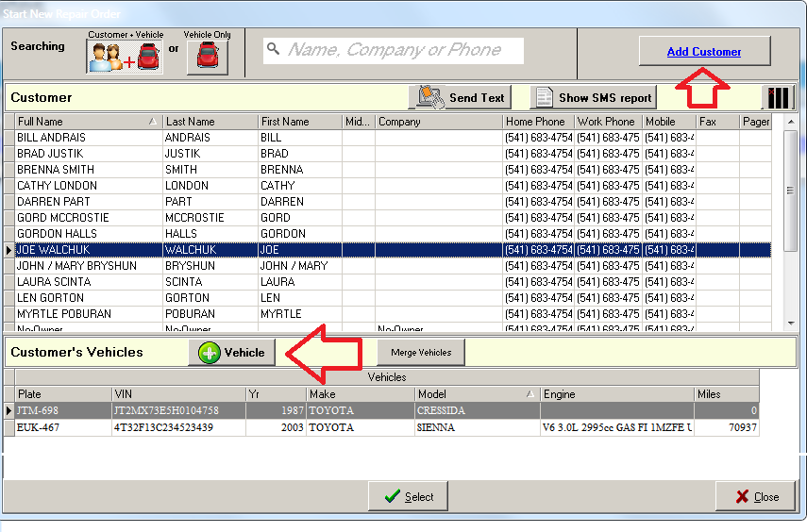Click the Add Customer link

point(704,52)
